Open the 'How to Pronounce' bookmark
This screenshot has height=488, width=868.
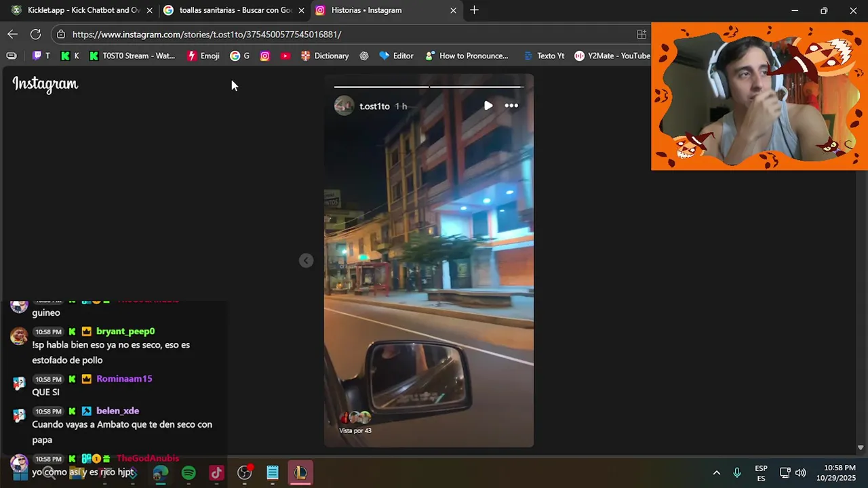467,56
